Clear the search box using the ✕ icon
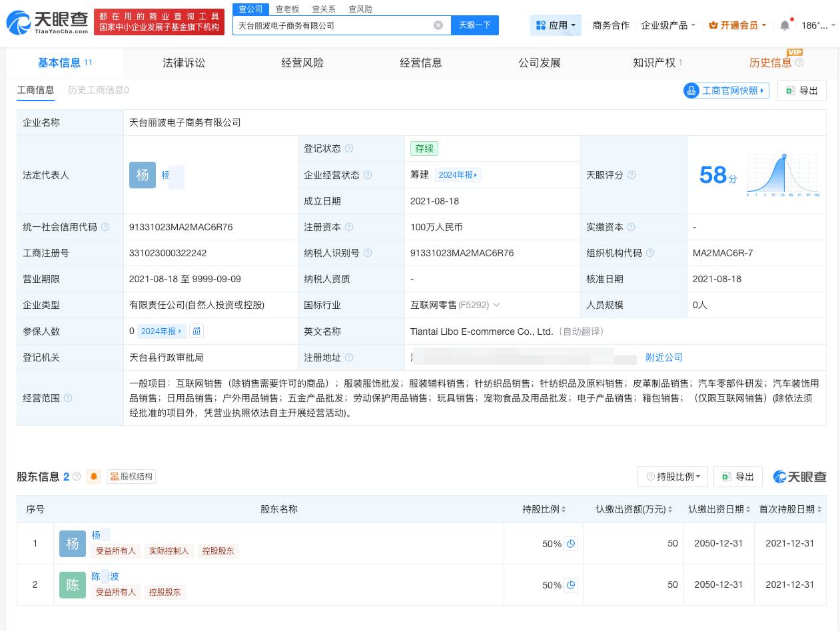 click(438, 25)
